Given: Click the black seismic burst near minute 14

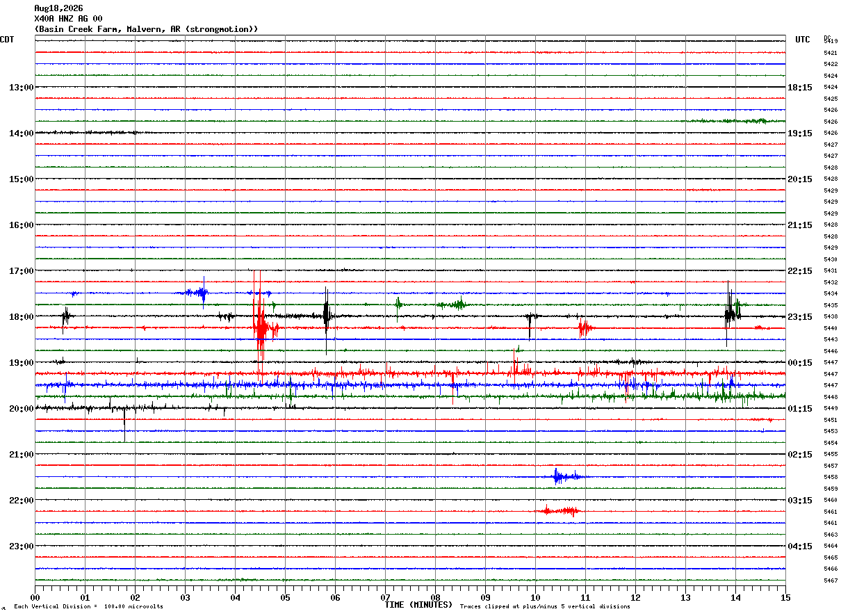Looking at the screenshot, I should [731, 314].
